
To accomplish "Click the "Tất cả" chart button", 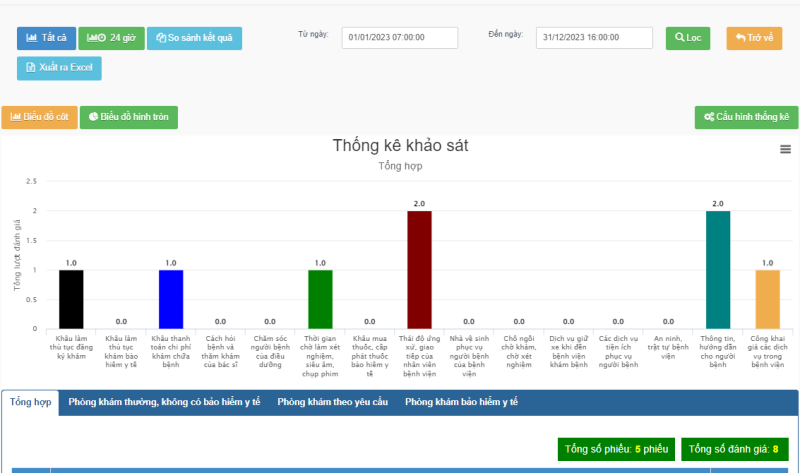I will [x=46, y=38].
